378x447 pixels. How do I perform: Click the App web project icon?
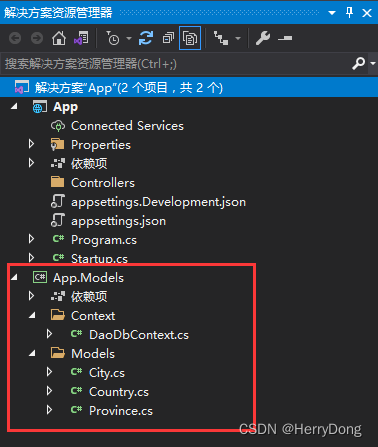point(40,107)
